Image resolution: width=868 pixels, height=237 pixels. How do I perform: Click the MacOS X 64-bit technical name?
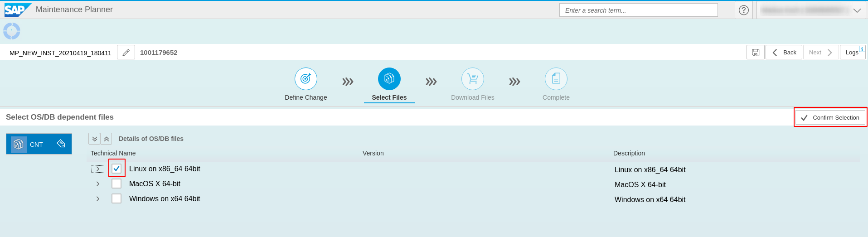click(x=155, y=184)
